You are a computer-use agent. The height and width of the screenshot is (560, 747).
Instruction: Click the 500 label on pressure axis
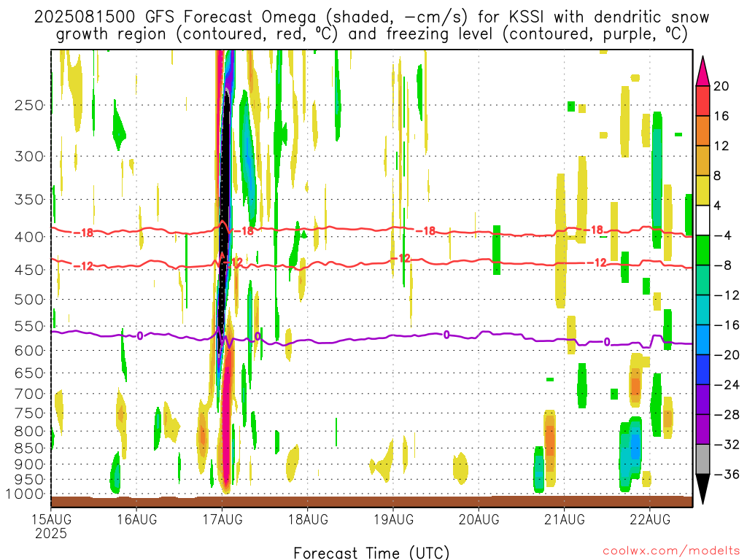coord(29,300)
